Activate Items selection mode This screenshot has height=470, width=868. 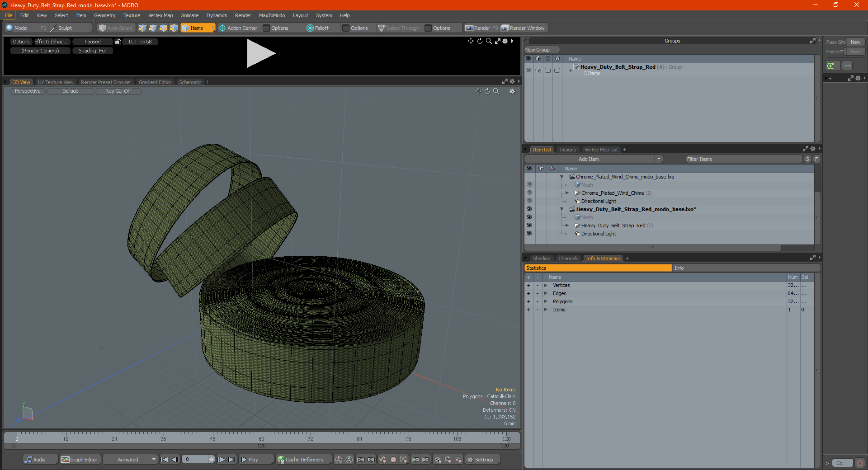click(x=197, y=28)
